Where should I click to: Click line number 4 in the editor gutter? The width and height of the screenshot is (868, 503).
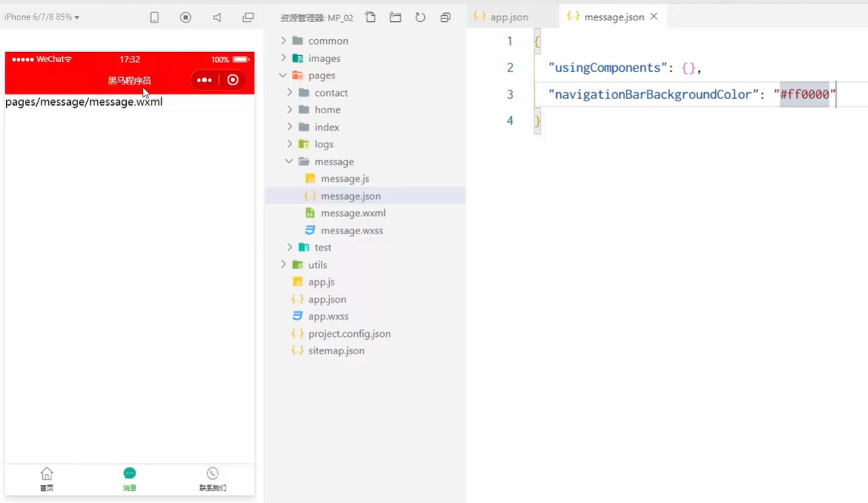[509, 121]
